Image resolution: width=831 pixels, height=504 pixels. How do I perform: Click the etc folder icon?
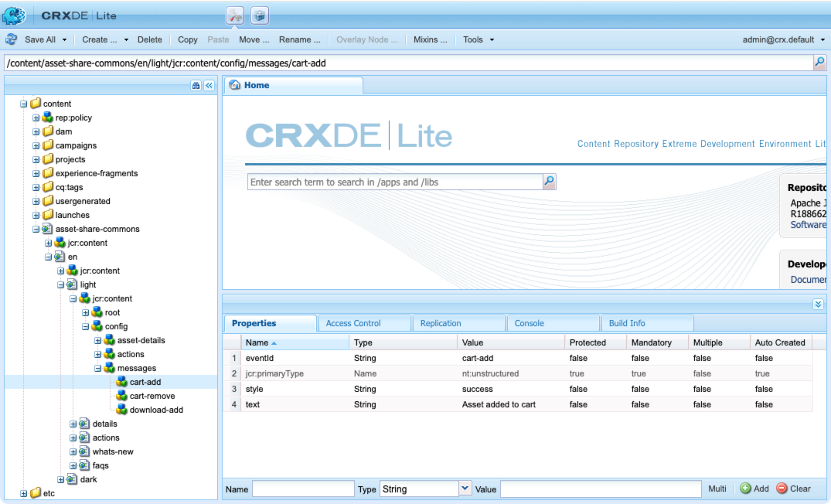(36, 493)
